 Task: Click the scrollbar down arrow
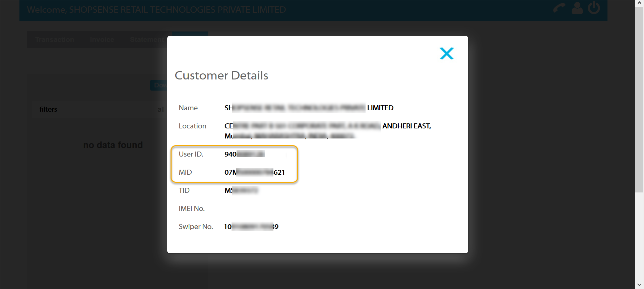639,285
